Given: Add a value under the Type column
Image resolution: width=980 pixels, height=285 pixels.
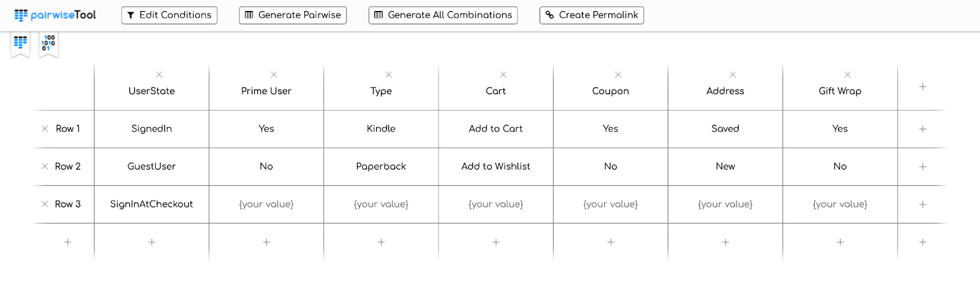Looking at the screenshot, I should (381, 242).
